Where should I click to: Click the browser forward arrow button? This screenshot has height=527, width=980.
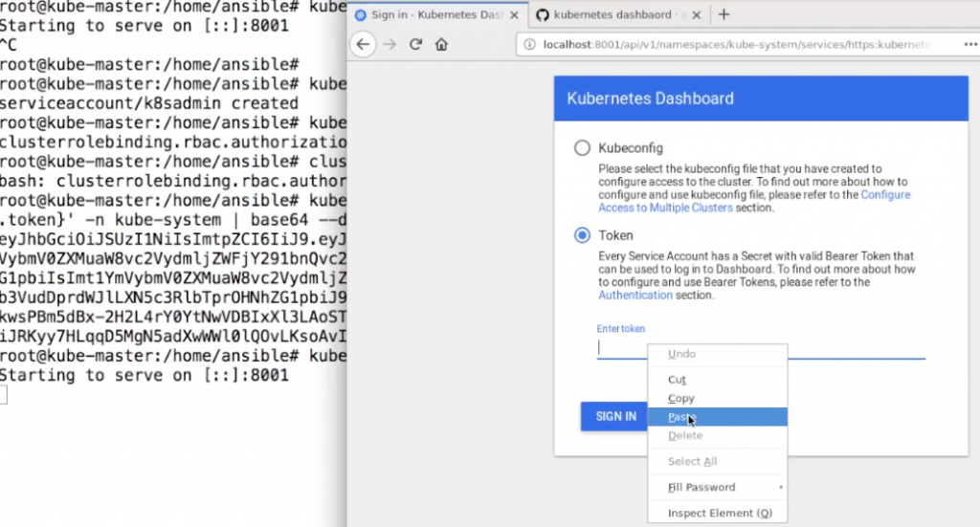coord(390,44)
